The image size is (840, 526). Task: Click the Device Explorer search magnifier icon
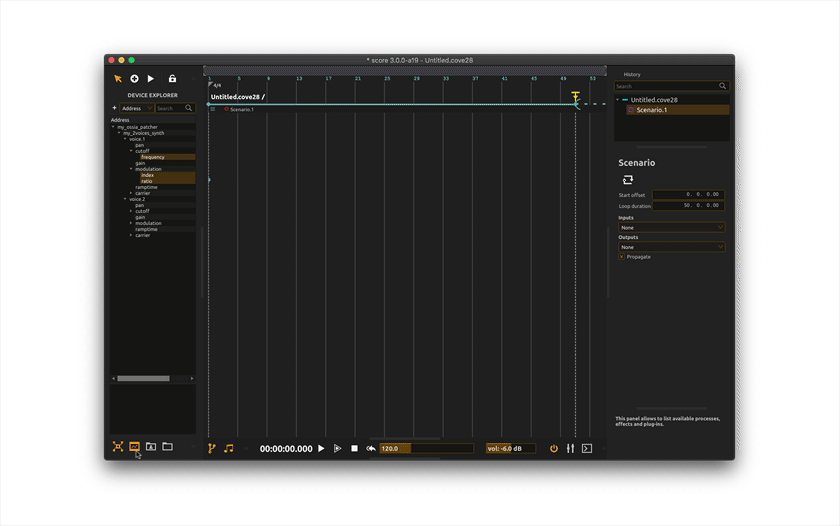coord(189,108)
